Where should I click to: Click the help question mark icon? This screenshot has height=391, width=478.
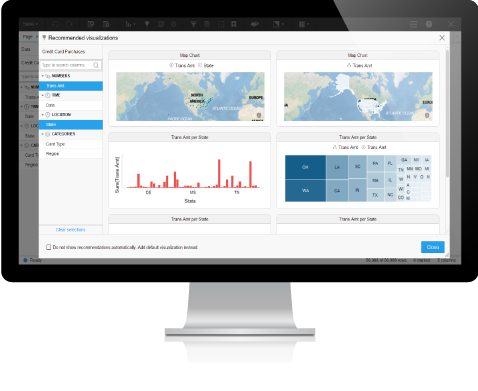point(429,24)
